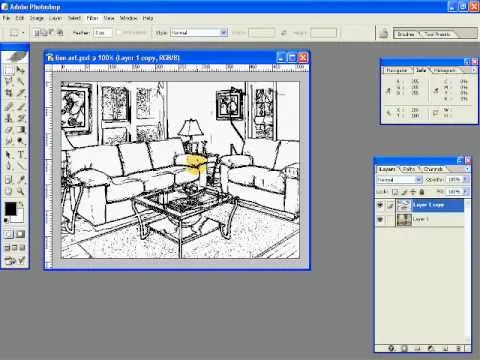Click the trash icon in Layers panel
480x360 pixels.
459,349
